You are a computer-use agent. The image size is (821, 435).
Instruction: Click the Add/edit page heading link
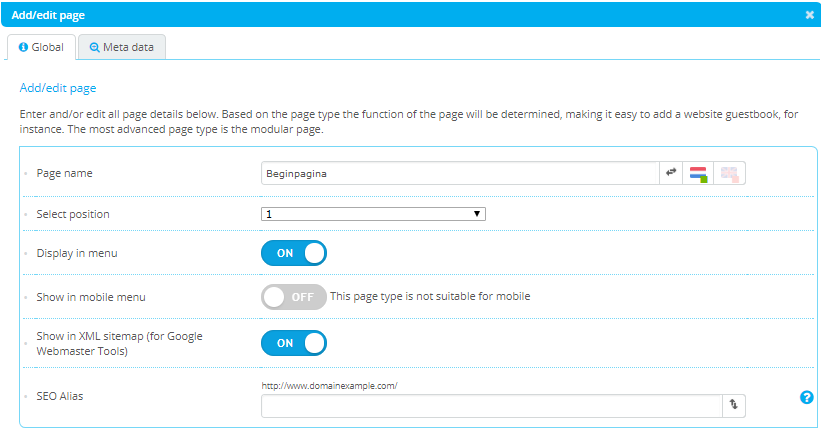click(58, 88)
